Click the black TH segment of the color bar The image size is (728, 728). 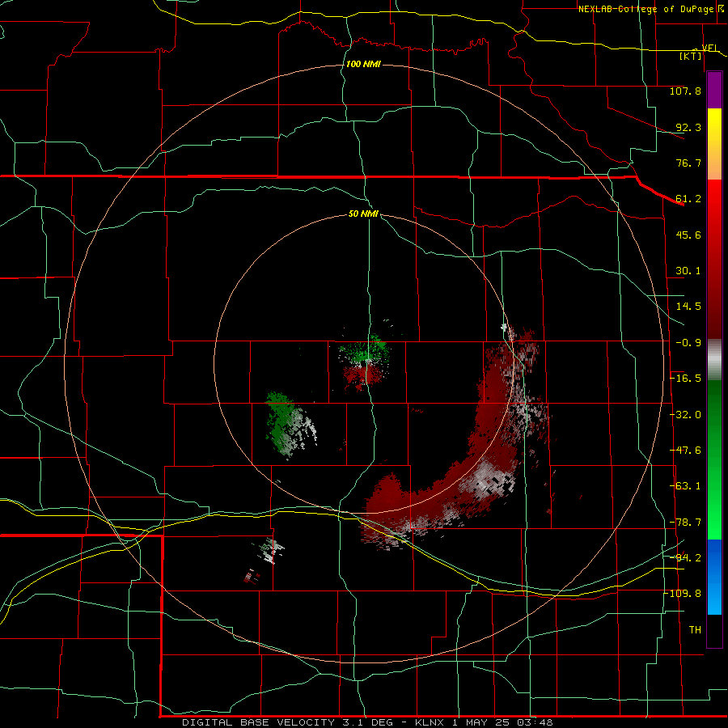tap(714, 630)
